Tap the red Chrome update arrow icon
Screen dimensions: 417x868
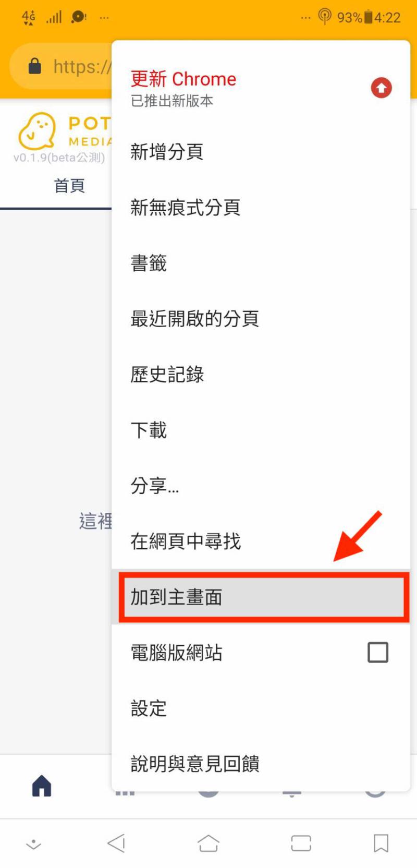[381, 88]
